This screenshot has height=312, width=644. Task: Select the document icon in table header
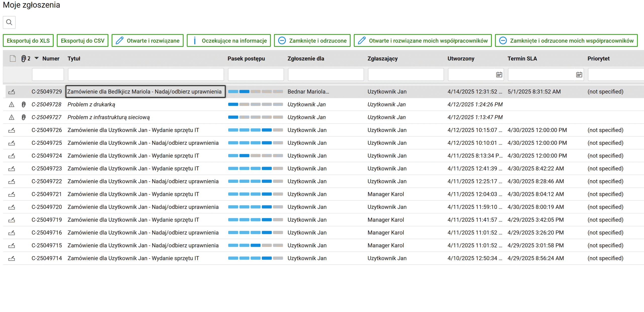click(13, 59)
